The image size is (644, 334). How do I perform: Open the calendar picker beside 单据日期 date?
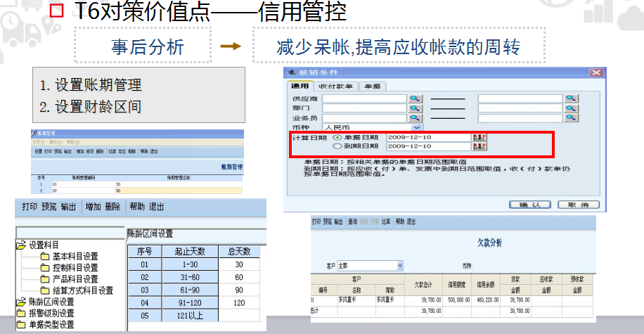click(x=479, y=137)
